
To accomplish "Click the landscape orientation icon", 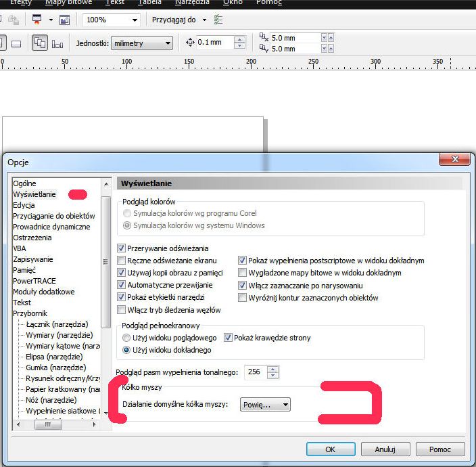I will click(x=17, y=43).
